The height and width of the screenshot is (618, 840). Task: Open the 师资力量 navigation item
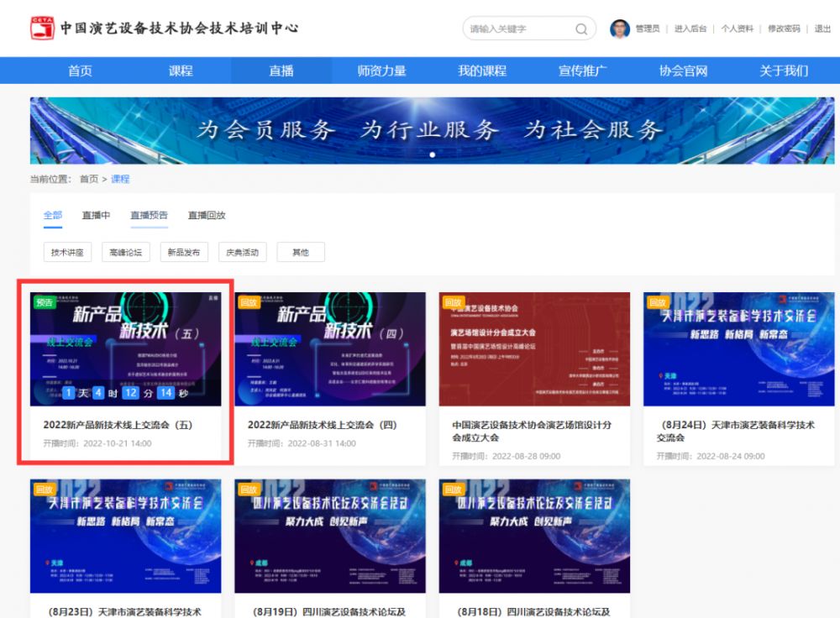(382, 71)
